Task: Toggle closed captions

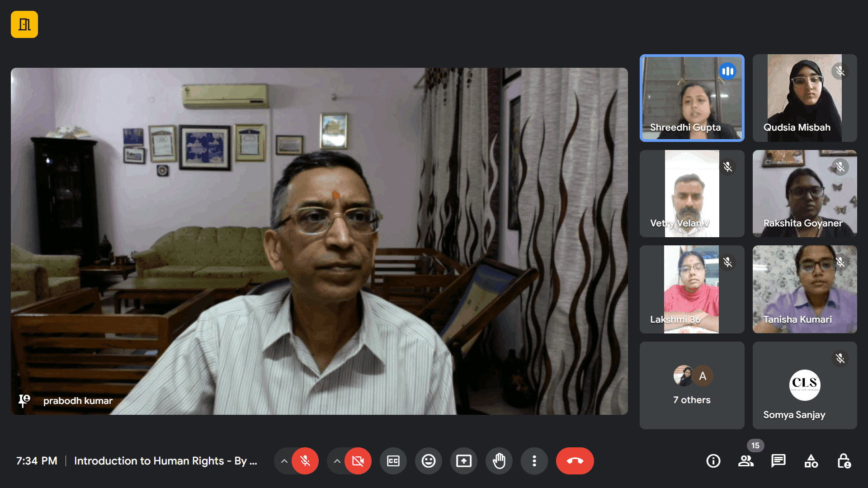Action: click(393, 461)
